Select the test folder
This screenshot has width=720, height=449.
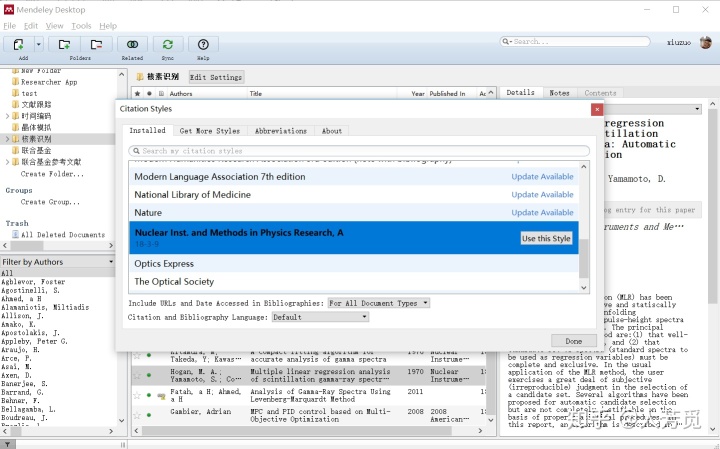pyautogui.click(x=29, y=93)
